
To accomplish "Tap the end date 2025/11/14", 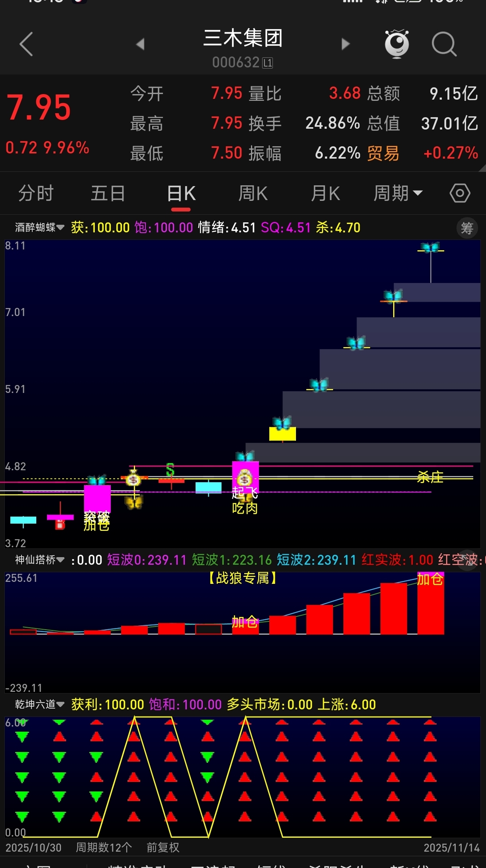I will click(x=452, y=847).
